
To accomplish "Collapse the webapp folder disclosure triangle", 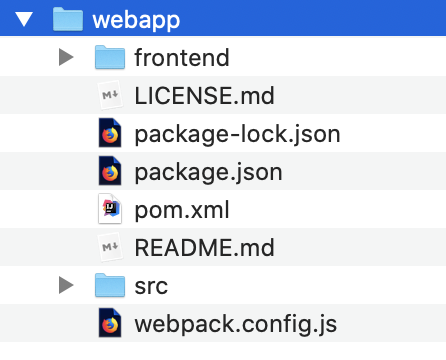I will click(x=24, y=19).
